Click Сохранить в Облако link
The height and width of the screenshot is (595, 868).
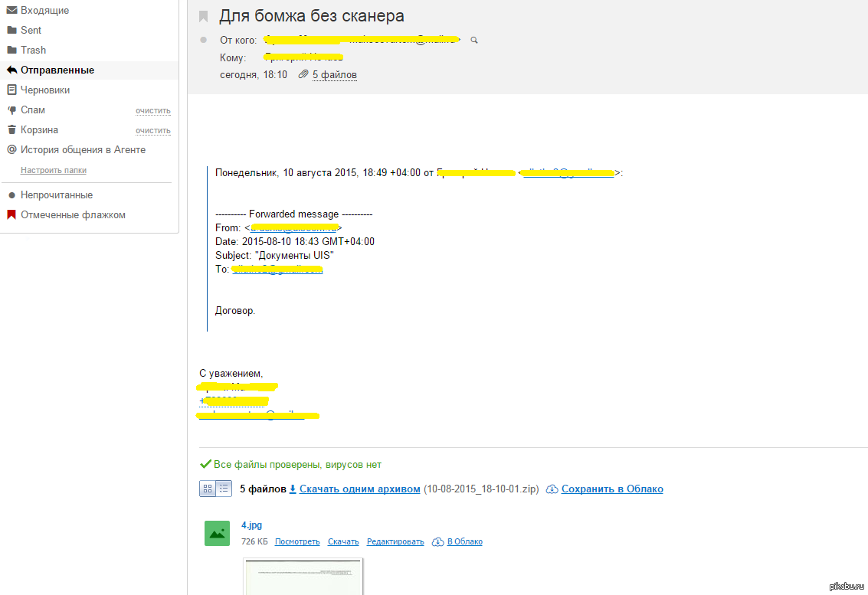click(611, 489)
